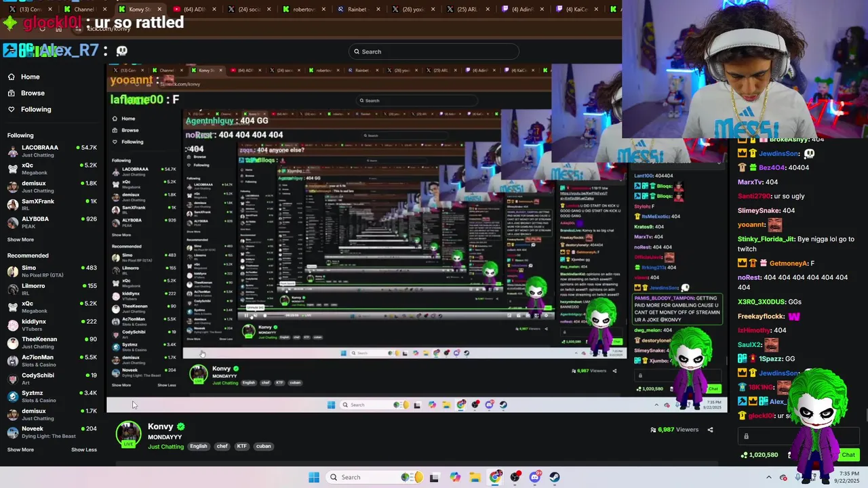Open ALYBOBA channel avatar in sidebar
Screen dimensions: 868x488
13,223
